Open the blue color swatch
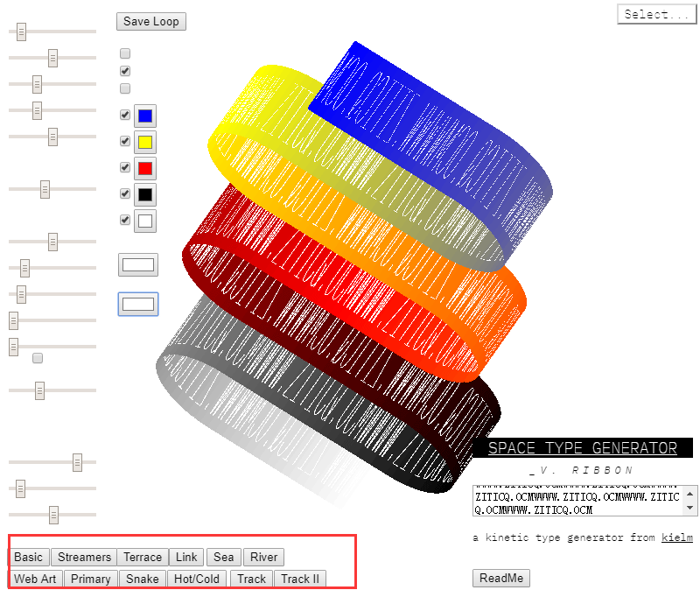 click(145, 116)
